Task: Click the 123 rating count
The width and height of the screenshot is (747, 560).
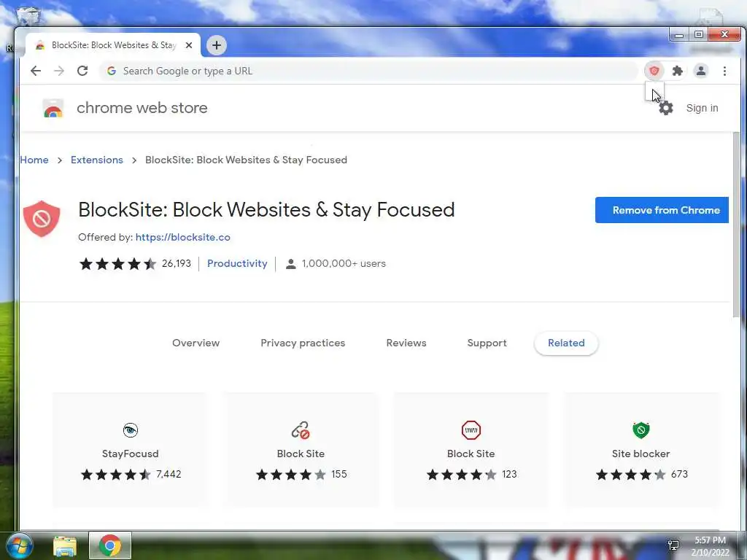Action: 509,474
